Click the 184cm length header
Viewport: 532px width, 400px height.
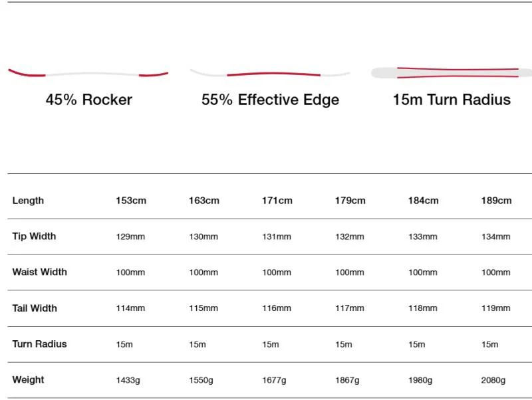click(423, 201)
